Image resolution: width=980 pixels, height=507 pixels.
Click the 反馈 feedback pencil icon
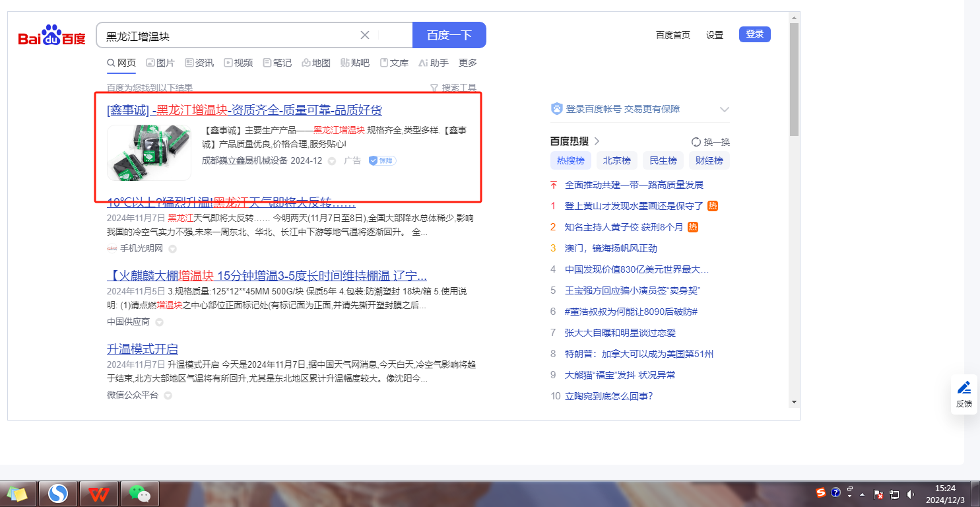click(x=964, y=388)
